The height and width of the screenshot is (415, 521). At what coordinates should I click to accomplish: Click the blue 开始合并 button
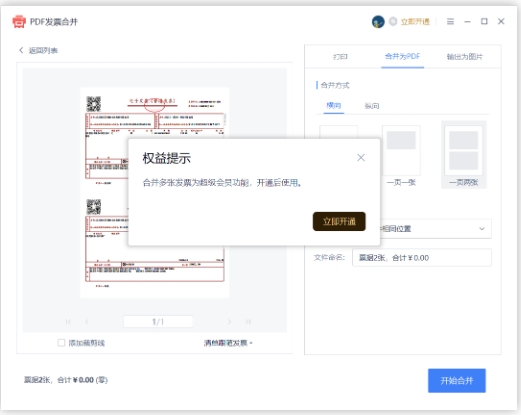[457, 380]
